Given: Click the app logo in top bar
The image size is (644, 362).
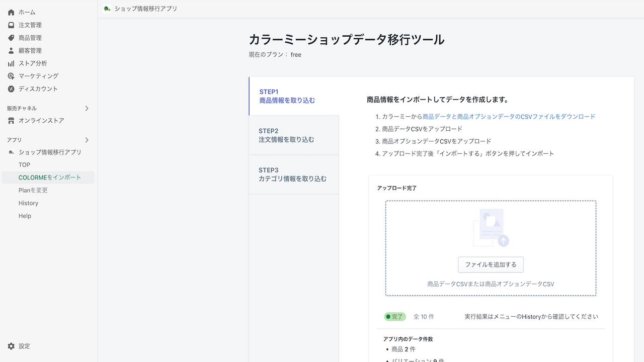Looking at the screenshot, I should 107,9.
